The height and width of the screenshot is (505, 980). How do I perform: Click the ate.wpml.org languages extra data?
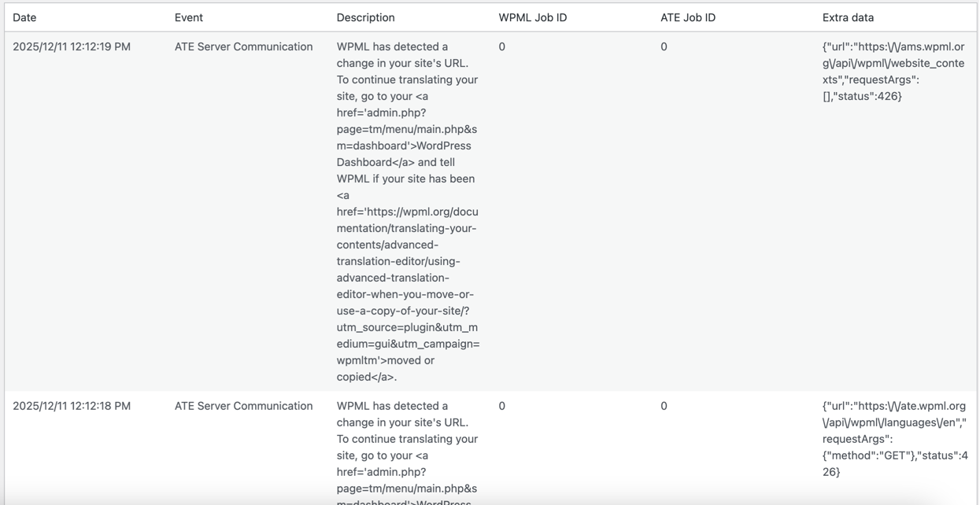[x=894, y=439]
